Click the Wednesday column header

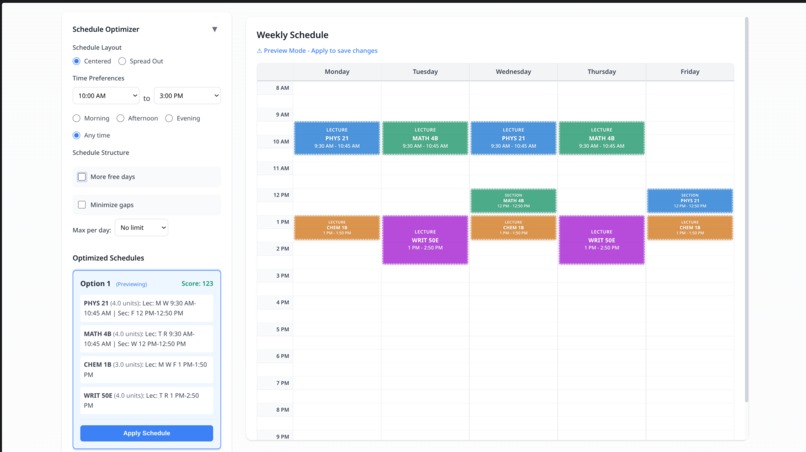click(514, 72)
